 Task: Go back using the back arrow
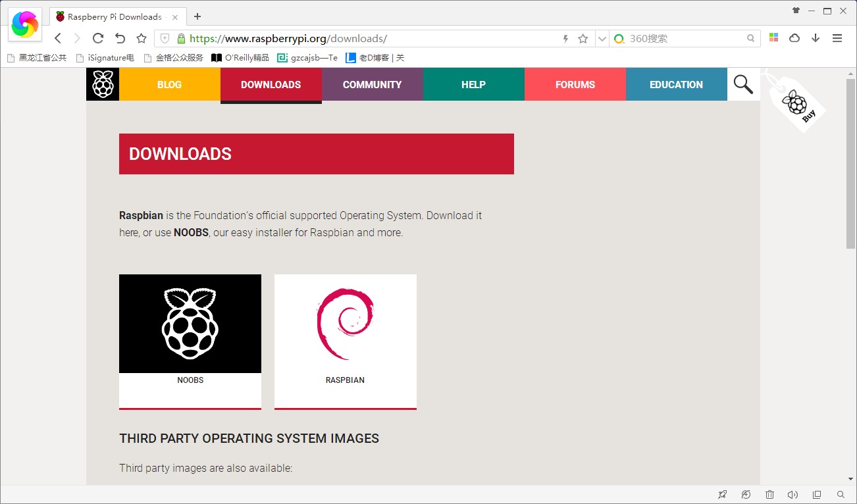click(58, 38)
